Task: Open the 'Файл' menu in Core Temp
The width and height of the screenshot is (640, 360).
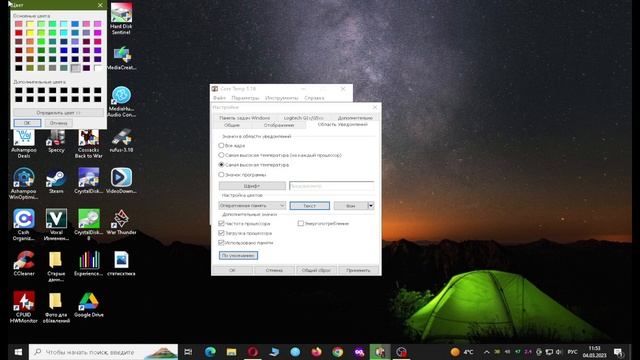Action: tap(219, 98)
